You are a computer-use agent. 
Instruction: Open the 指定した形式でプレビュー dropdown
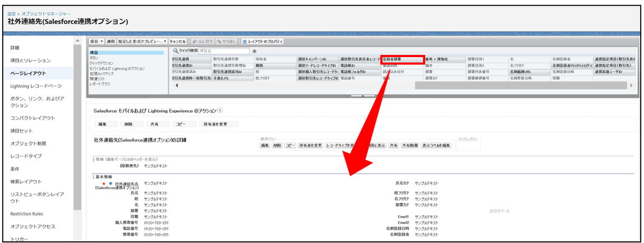click(x=142, y=41)
